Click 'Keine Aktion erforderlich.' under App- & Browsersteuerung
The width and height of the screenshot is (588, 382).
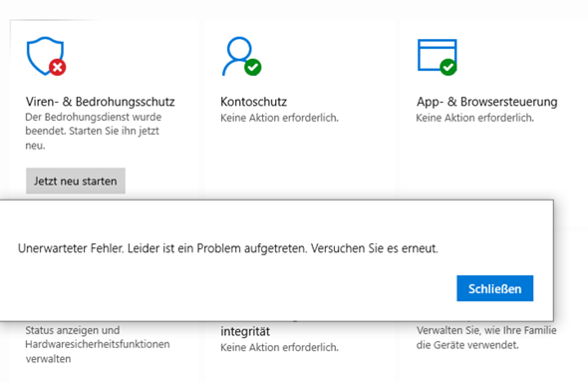[x=474, y=118]
